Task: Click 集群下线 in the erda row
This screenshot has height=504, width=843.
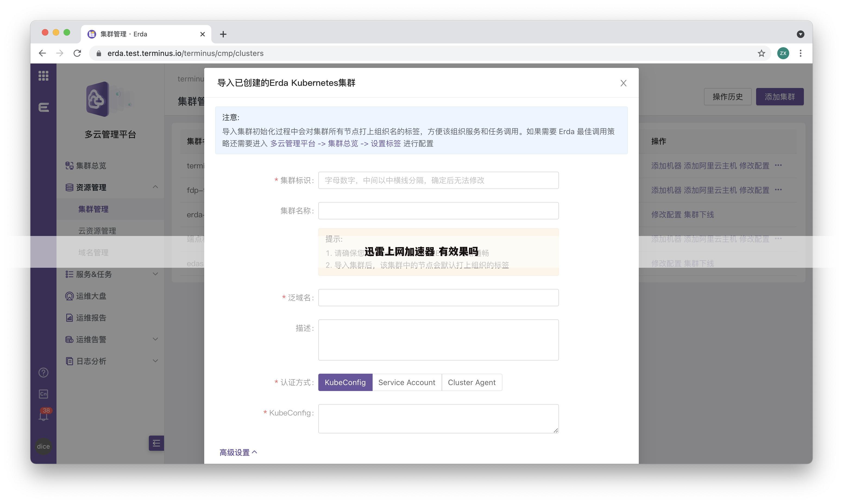Action: coord(699,215)
